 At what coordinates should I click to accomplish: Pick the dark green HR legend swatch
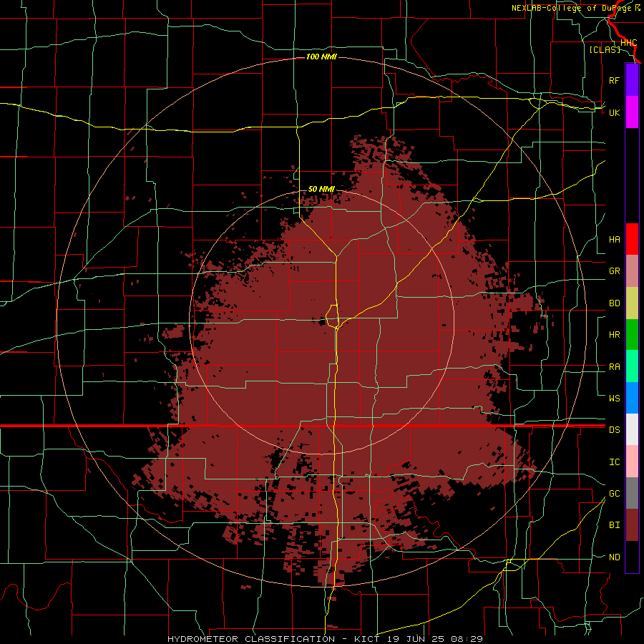[632, 335]
